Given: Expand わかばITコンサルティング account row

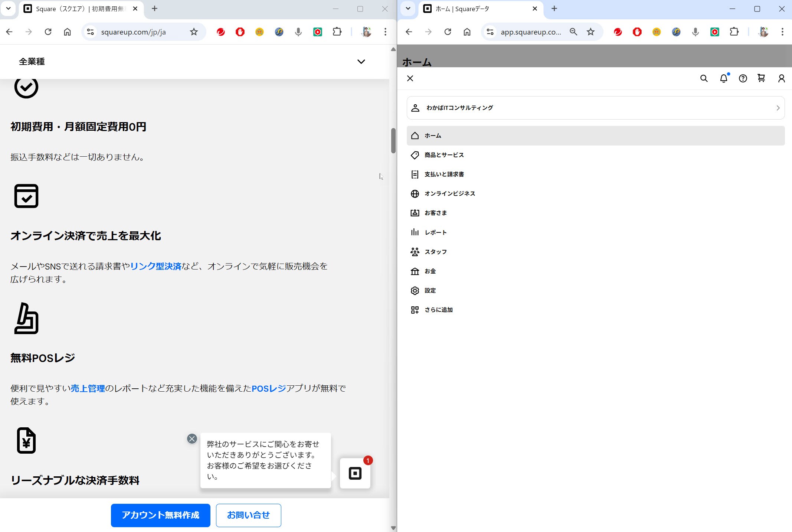Looking at the screenshot, I should [596, 108].
